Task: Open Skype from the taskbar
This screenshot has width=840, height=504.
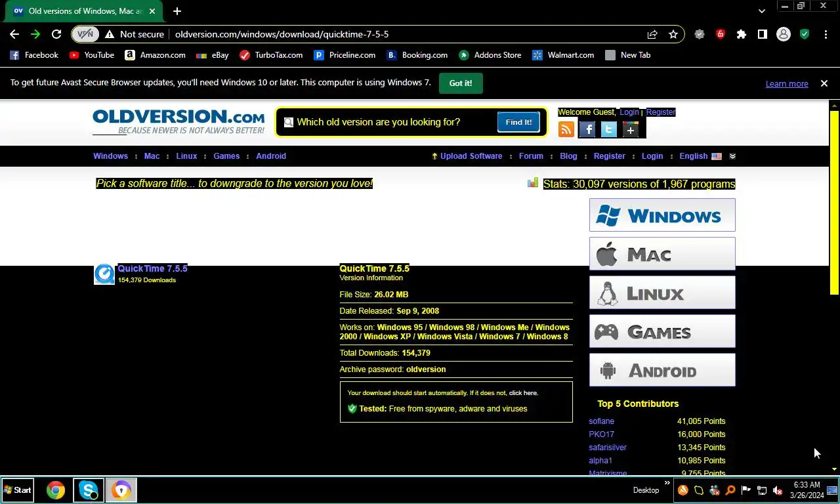Action: point(88,490)
